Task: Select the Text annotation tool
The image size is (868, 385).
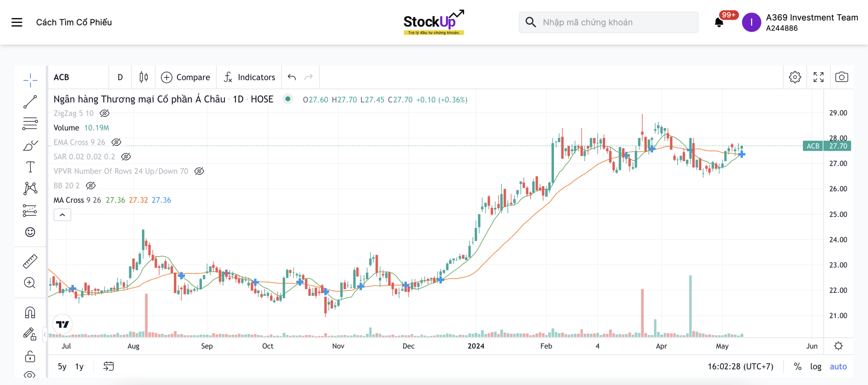Action: coord(30,167)
